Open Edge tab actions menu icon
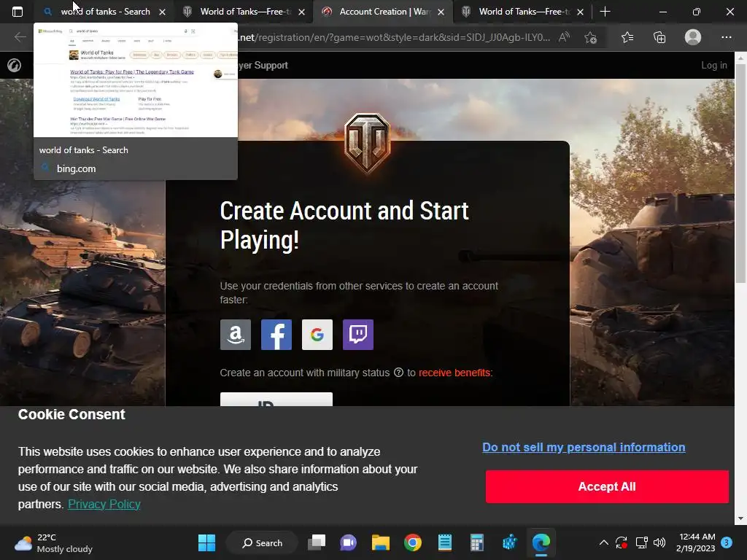 (x=18, y=12)
